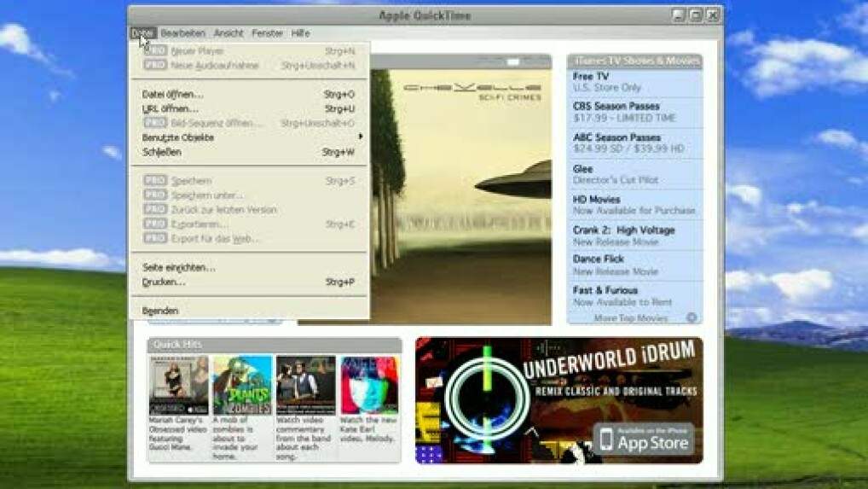Open the Plants vs Zombies thumbnail
Viewport: 868px width, 489px height.
pyautogui.click(x=242, y=385)
